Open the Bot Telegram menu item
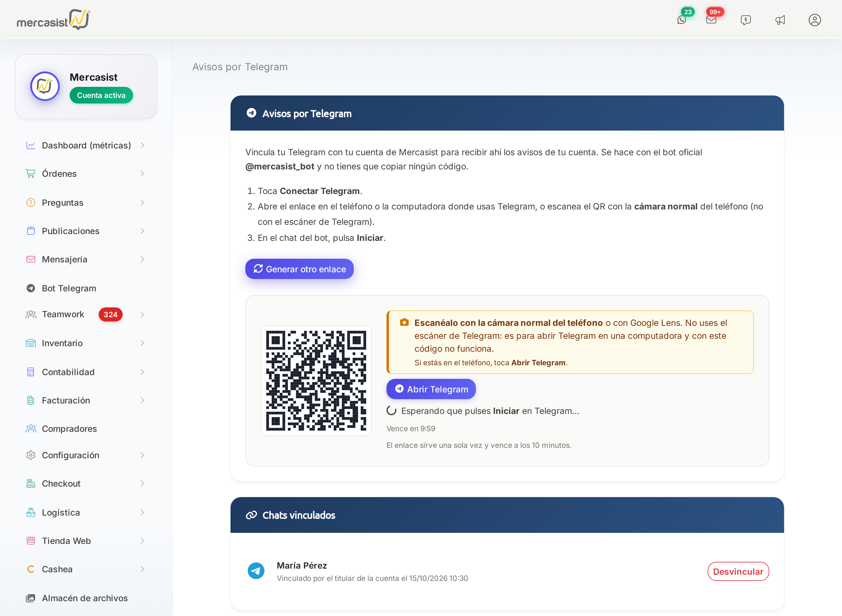 click(86, 288)
